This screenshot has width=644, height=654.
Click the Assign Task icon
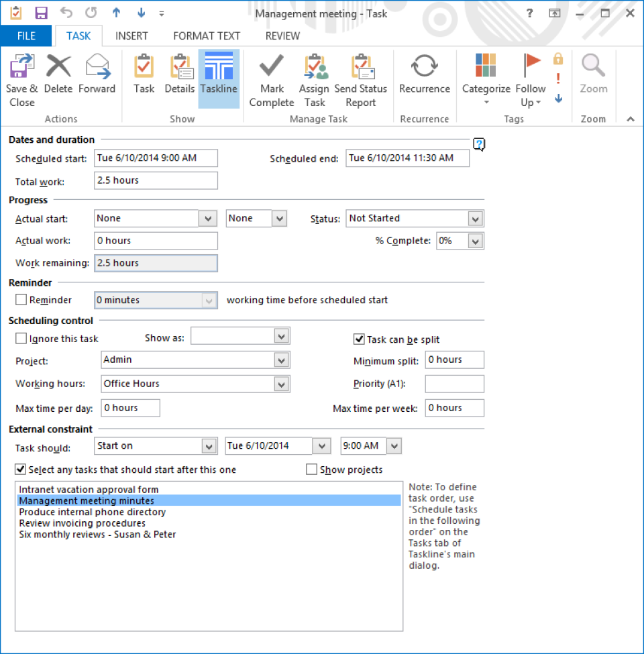[x=315, y=66]
